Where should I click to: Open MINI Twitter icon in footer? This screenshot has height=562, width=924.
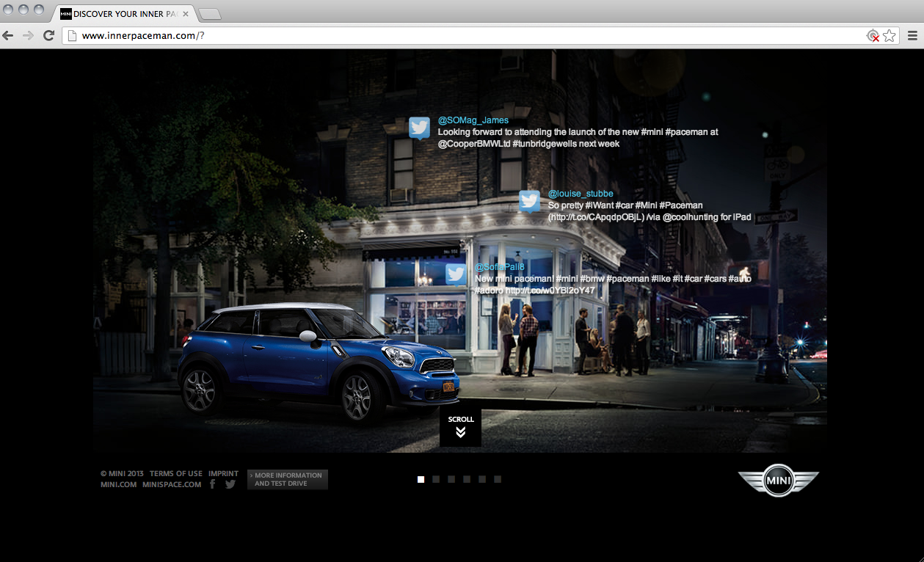[230, 484]
